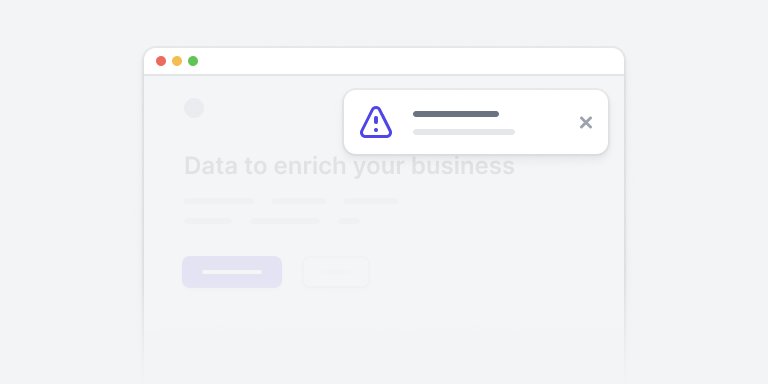Select the gray circular logo placeholder
Screen dimensions: 768x384
point(194,108)
